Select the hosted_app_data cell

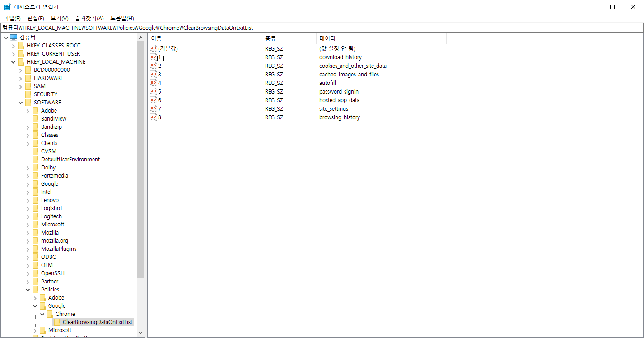[339, 100]
